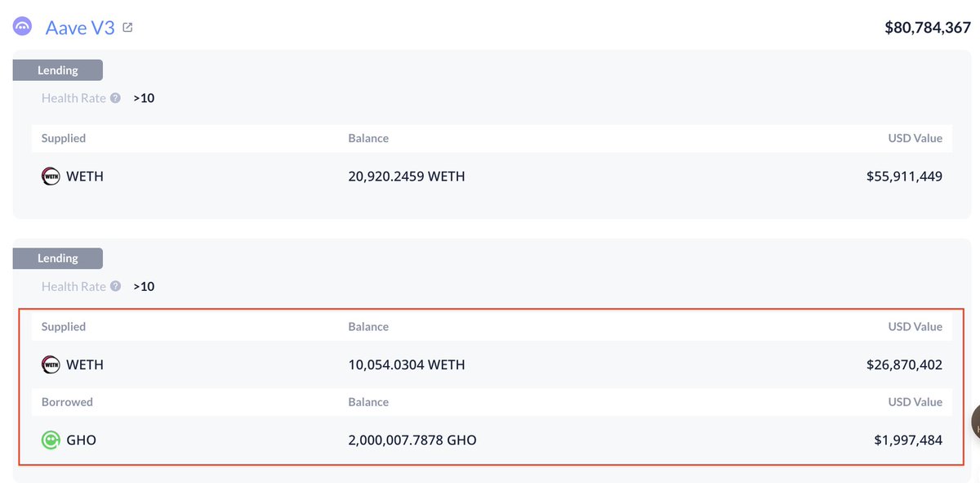Click the total value $80,784,367

(928, 27)
